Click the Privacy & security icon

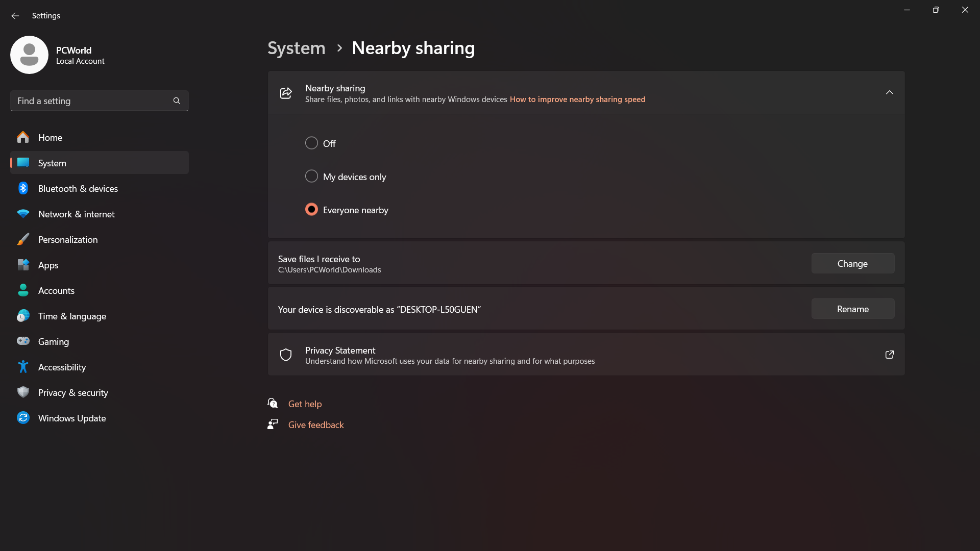23,392
